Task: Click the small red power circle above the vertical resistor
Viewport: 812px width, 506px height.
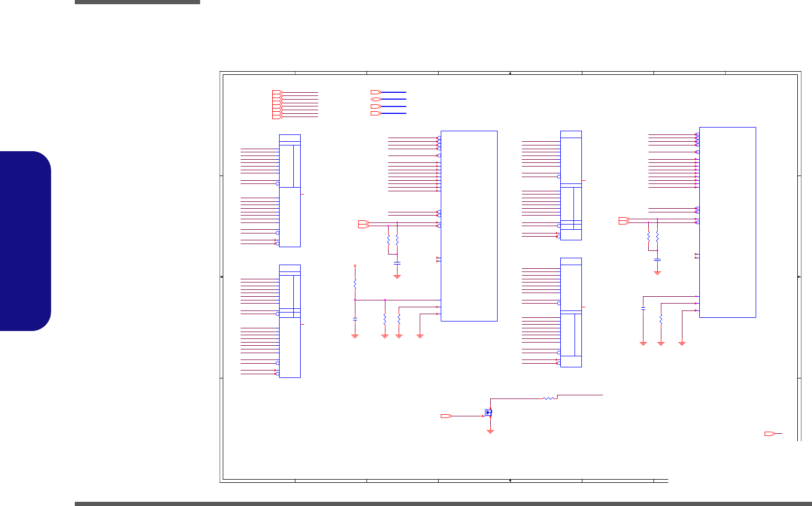Action: (355, 266)
